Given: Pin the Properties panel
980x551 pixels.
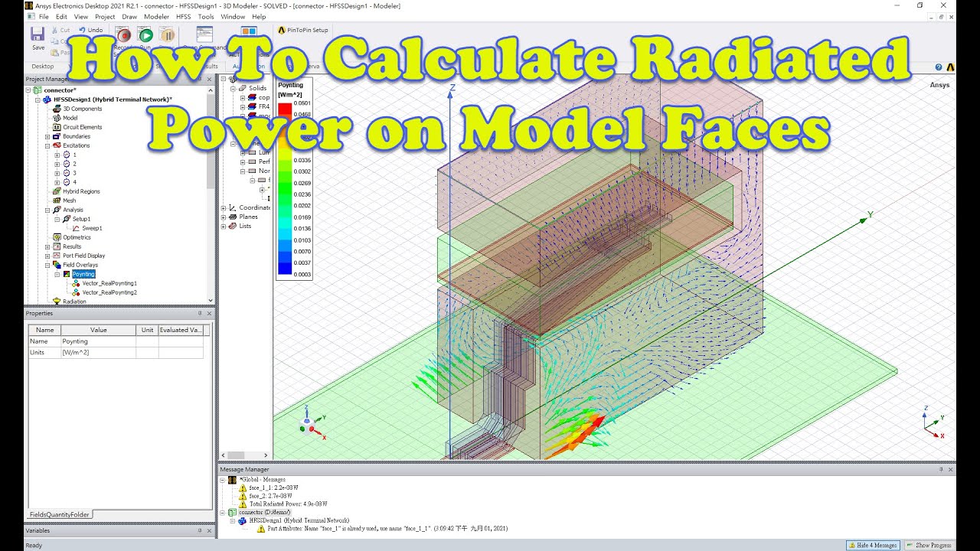Looking at the screenshot, I should pos(200,313).
